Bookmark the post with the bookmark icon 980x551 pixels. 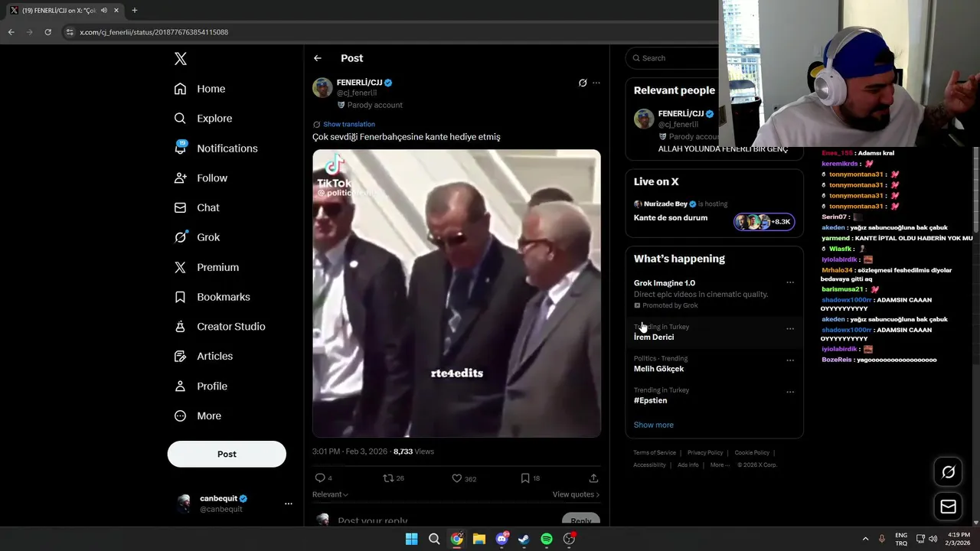tap(525, 478)
